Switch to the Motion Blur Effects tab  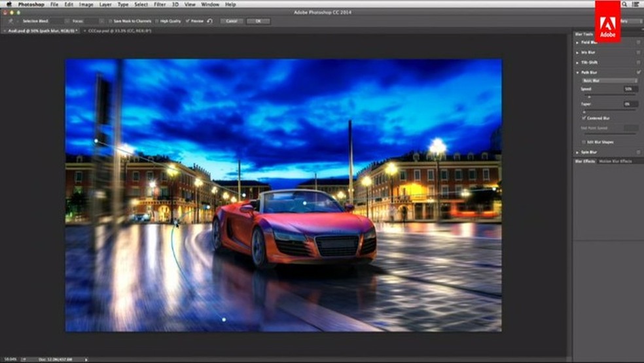[x=616, y=161]
